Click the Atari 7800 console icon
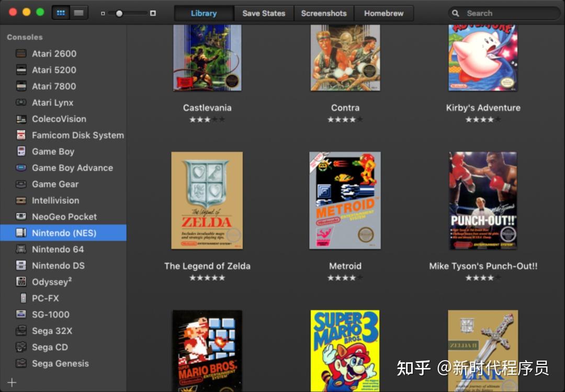Screen dimensions: 565x392 point(21,86)
